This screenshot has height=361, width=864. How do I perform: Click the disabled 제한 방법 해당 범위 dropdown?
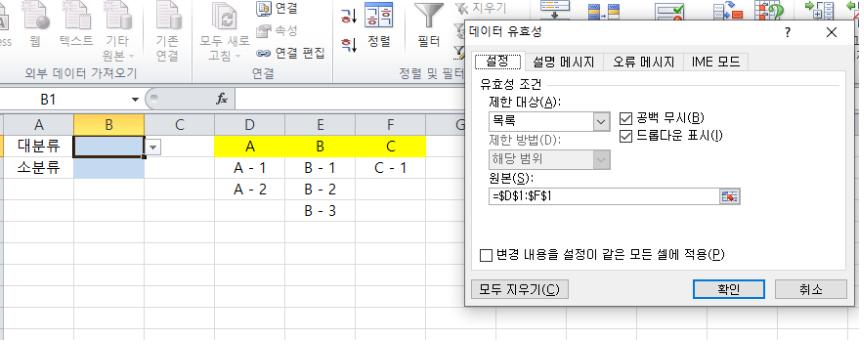click(549, 159)
